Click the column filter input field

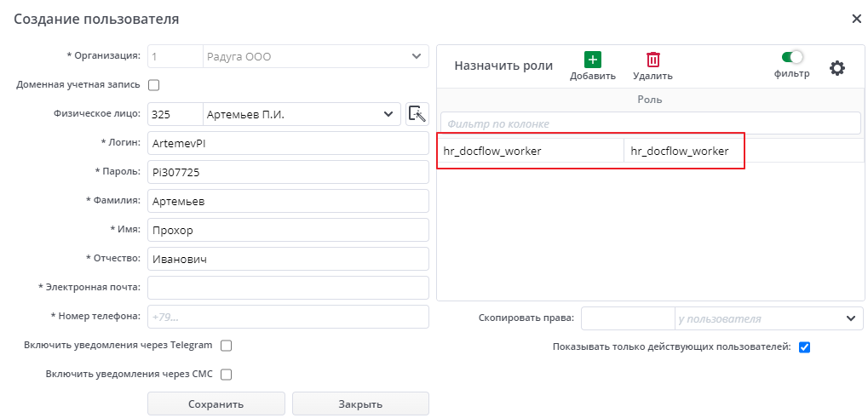coord(649,123)
